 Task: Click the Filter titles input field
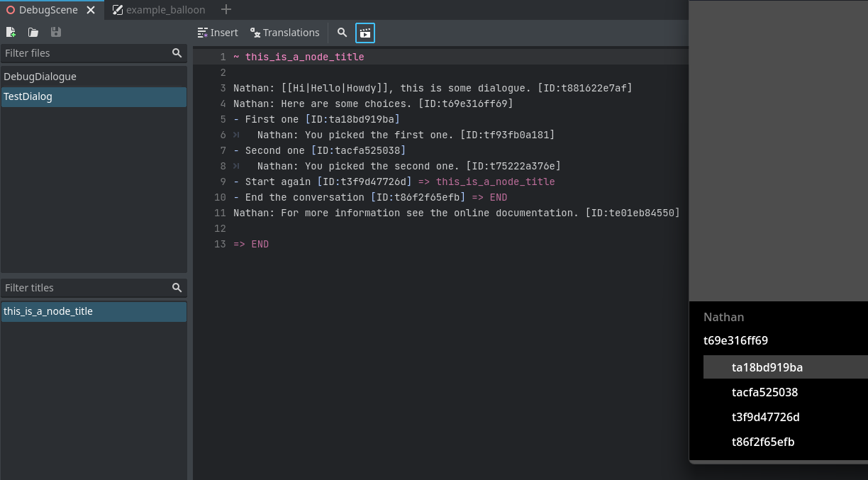(78, 287)
